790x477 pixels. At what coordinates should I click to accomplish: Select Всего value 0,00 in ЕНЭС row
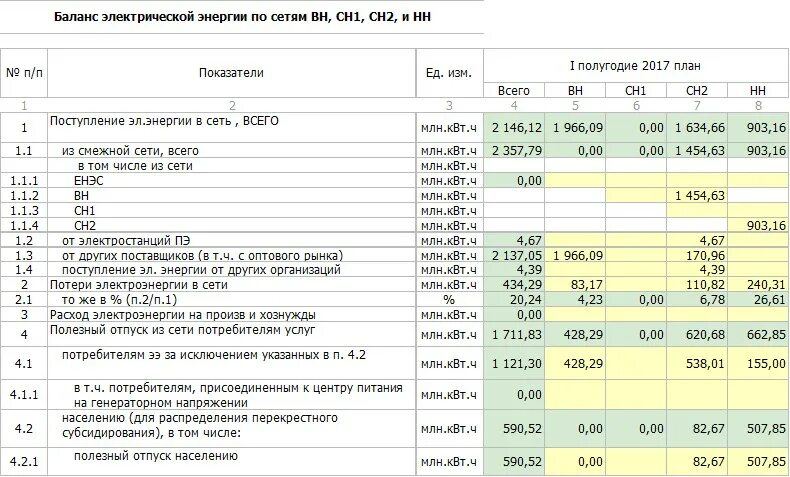tap(530, 181)
